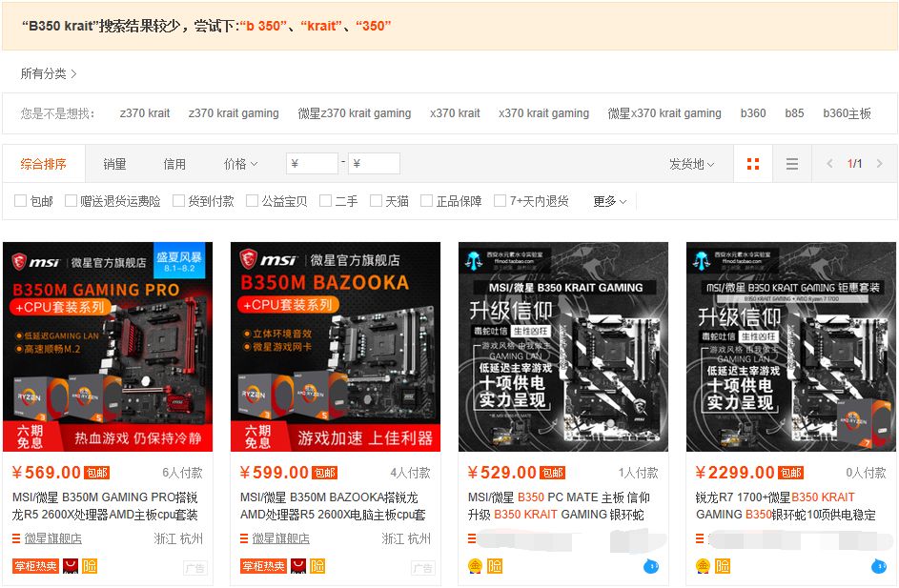Open 发货地 shipping location dropdown
The image size is (899, 588).
tap(691, 164)
